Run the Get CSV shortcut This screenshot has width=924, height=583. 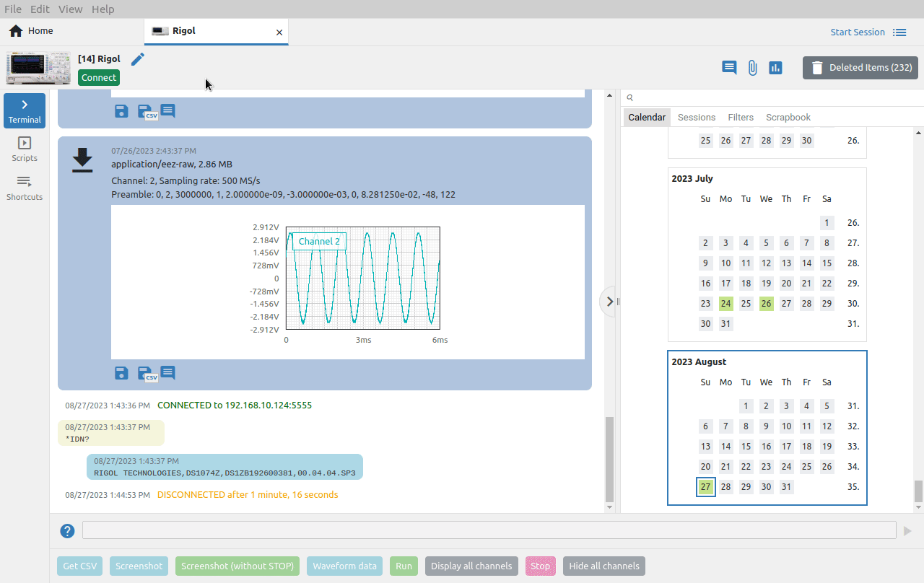coord(79,566)
